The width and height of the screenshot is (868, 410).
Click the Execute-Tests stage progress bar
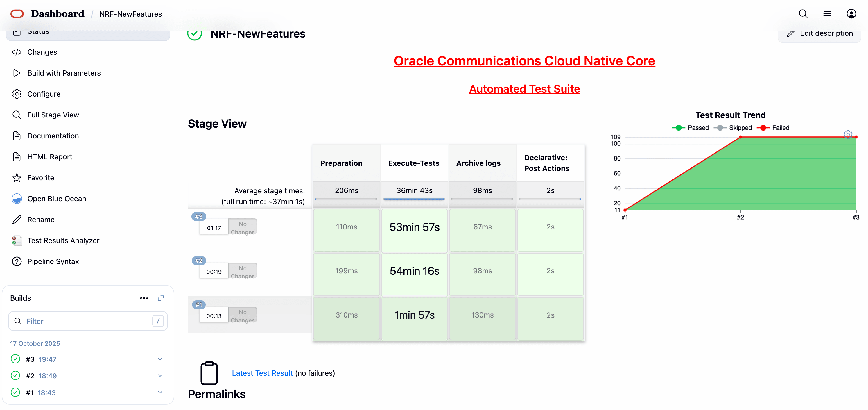(x=414, y=199)
